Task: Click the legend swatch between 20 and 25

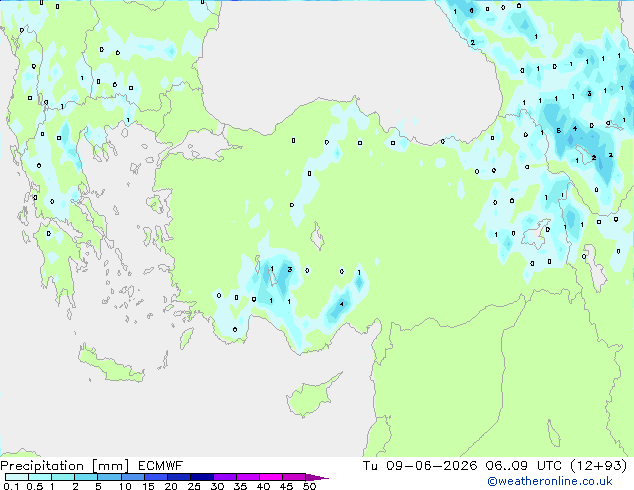Action: tap(179, 477)
